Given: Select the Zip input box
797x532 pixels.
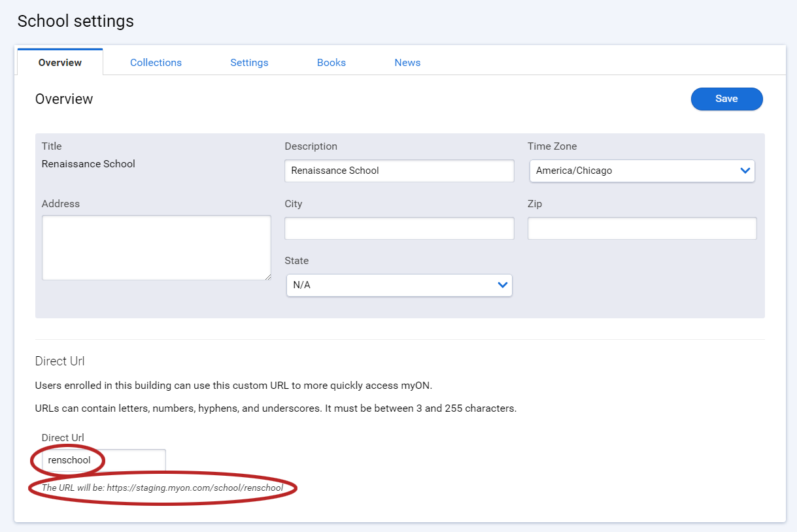Looking at the screenshot, I should (642, 229).
